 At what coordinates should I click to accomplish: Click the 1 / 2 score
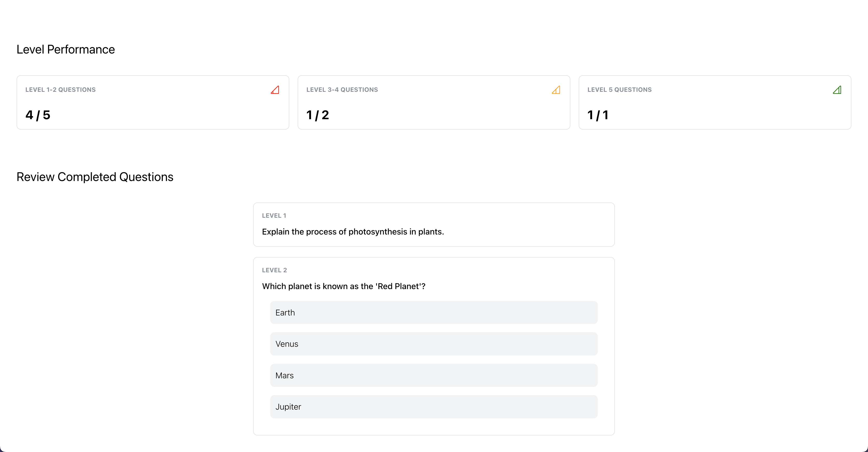pyautogui.click(x=317, y=115)
